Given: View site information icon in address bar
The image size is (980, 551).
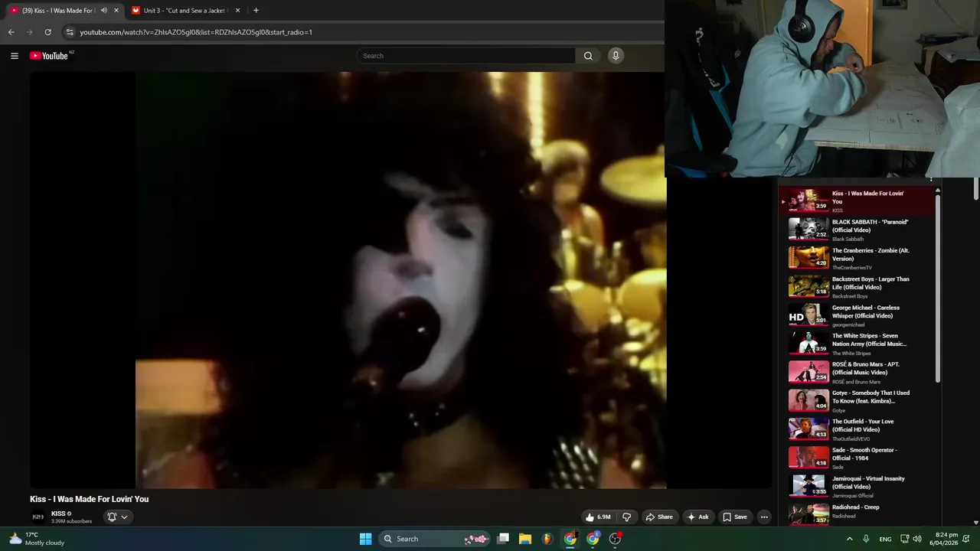Looking at the screenshot, I should [x=70, y=32].
